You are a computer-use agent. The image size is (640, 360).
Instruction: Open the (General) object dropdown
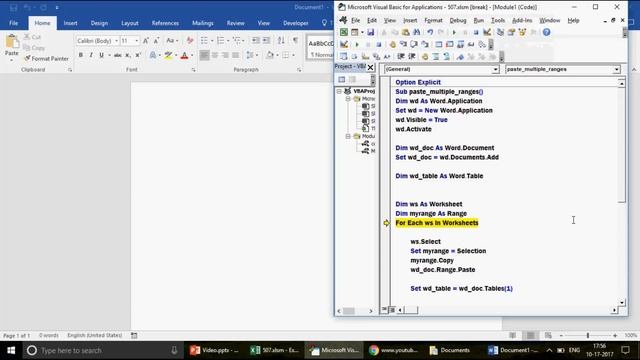pyautogui.click(x=495, y=69)
